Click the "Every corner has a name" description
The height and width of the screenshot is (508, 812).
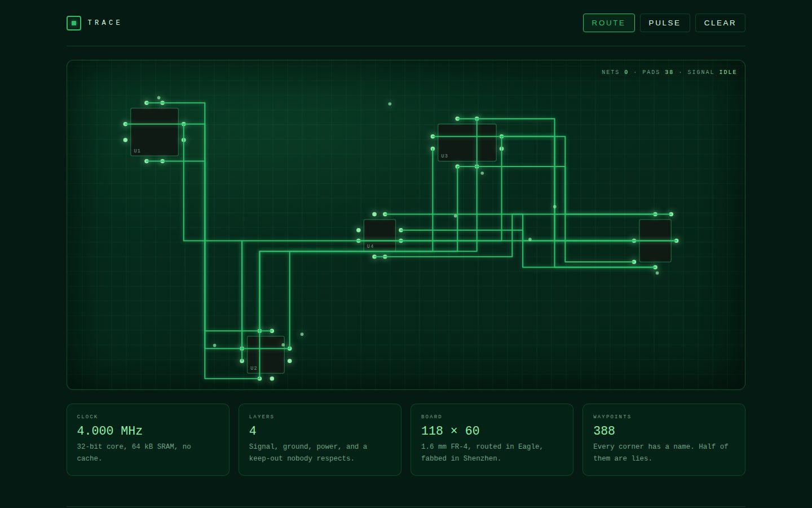pos(661,452)
